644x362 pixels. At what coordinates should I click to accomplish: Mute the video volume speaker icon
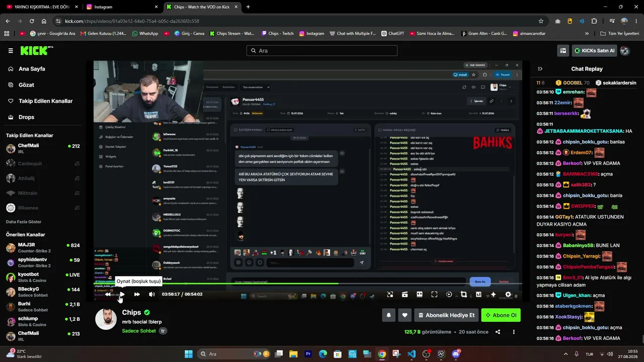(151, 294)
